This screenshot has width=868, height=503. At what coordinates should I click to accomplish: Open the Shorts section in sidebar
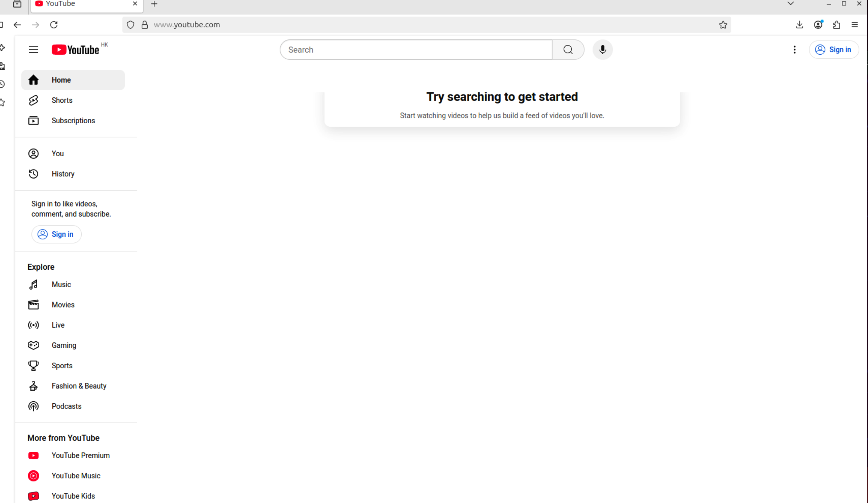click(62, 100)
